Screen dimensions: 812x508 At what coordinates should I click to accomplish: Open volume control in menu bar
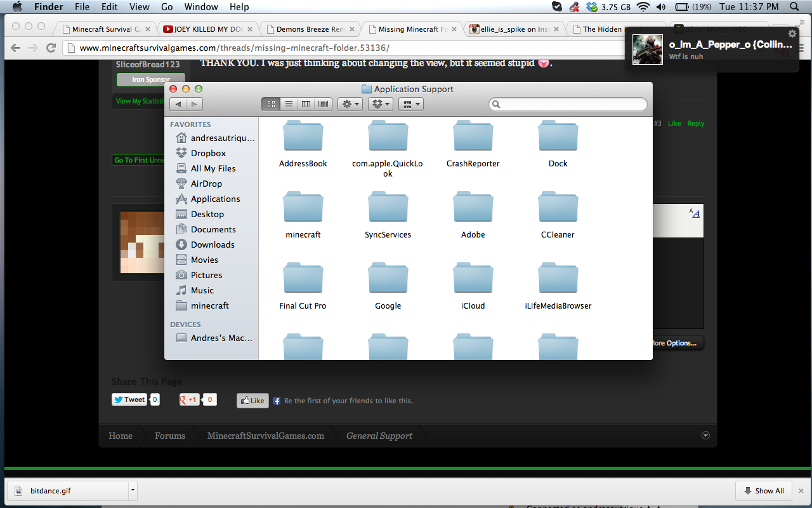coord(661,7)
